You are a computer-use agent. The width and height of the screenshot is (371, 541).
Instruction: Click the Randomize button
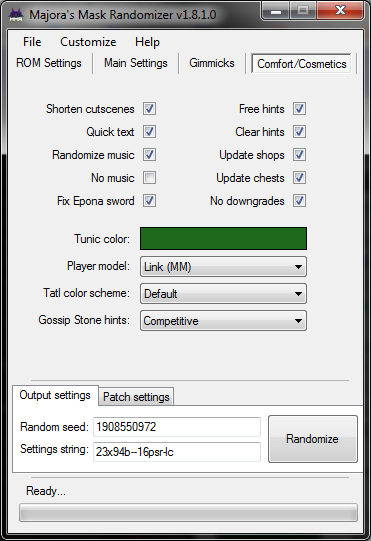tap(313, 439)
